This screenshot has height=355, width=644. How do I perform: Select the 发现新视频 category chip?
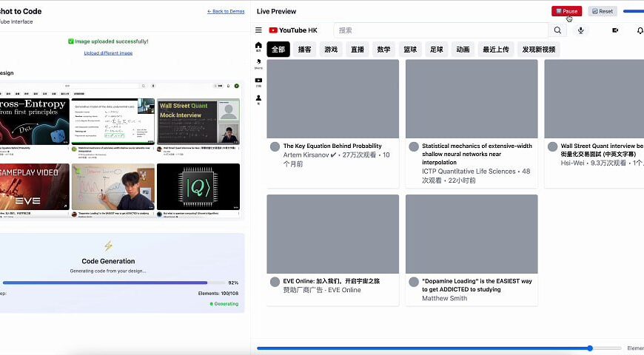[538, 50]
